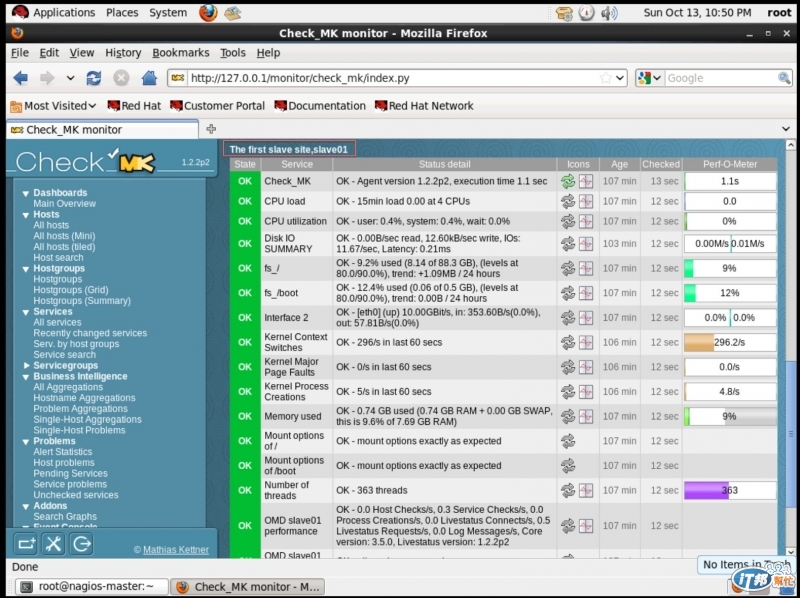Collapse the Services sidebar section

(x=26, y=312)
